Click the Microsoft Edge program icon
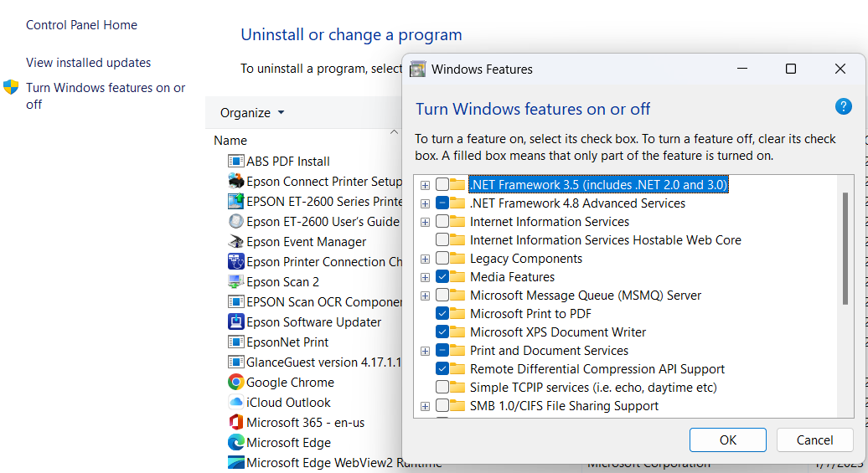 (x=235, y=443)
